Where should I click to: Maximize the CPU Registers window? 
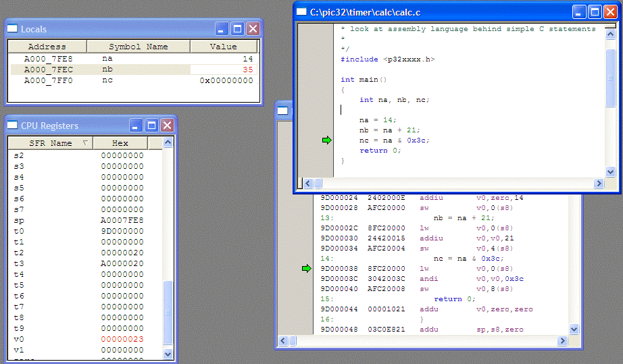click(152, 126)
